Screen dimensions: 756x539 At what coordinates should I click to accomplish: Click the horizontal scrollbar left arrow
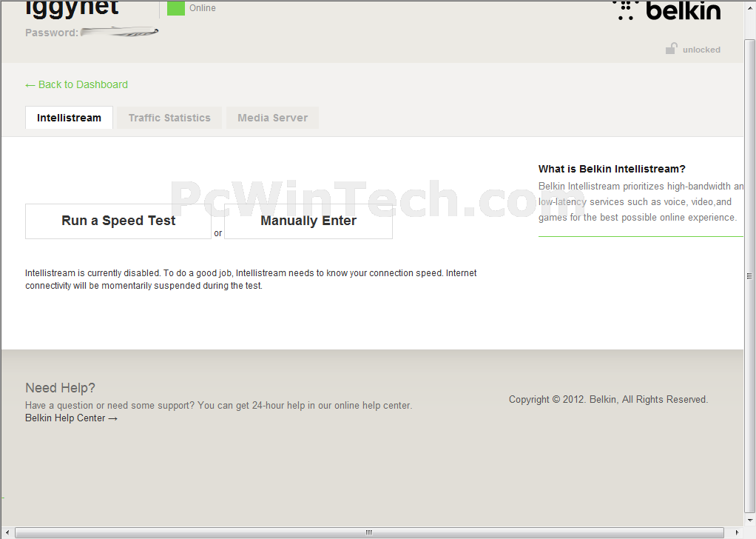click(7, 533)
